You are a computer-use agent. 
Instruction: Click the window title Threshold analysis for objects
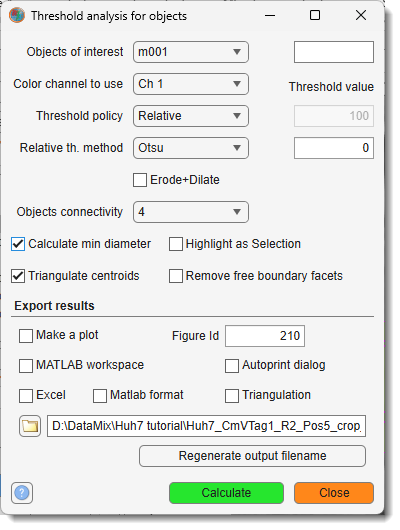pos(109,16)
